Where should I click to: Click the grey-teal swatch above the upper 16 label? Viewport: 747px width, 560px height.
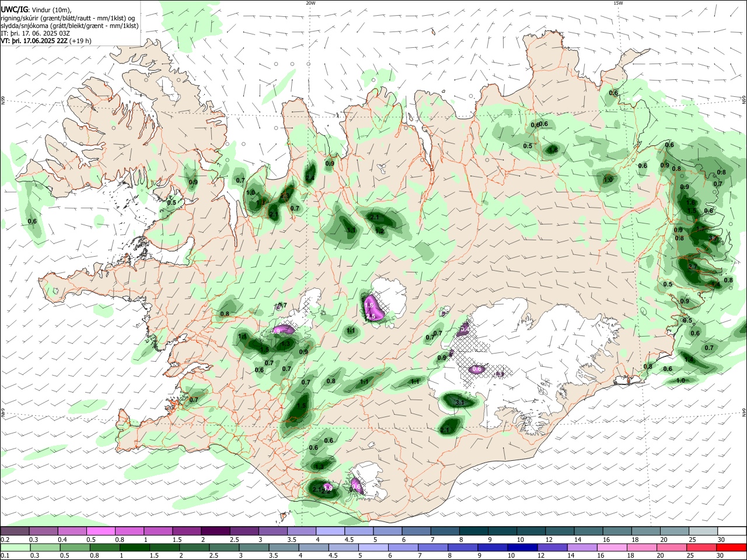tap(617, 531)
